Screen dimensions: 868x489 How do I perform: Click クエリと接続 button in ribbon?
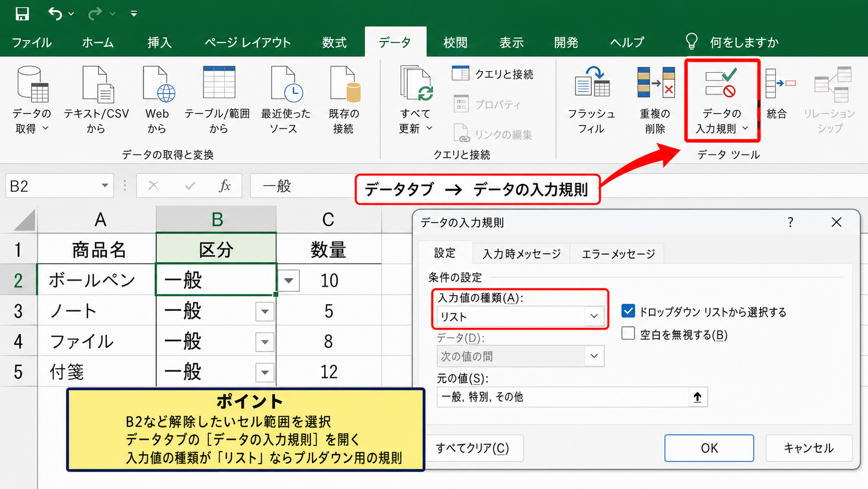tap(493, 74)
